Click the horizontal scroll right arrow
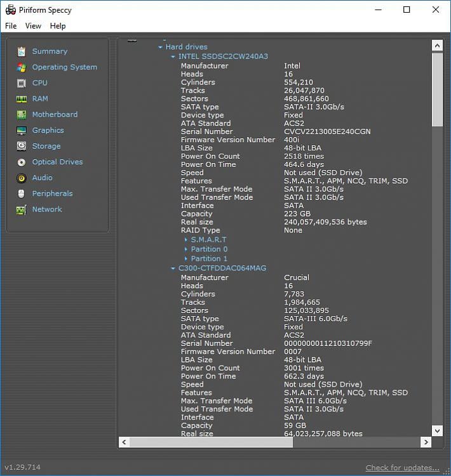451x476 pixels. 426,442
